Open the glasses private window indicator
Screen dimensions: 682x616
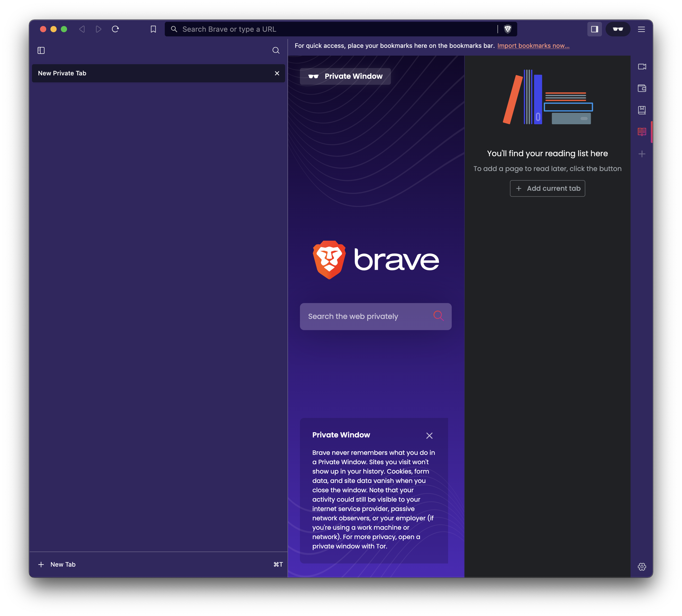coord(618,29)
